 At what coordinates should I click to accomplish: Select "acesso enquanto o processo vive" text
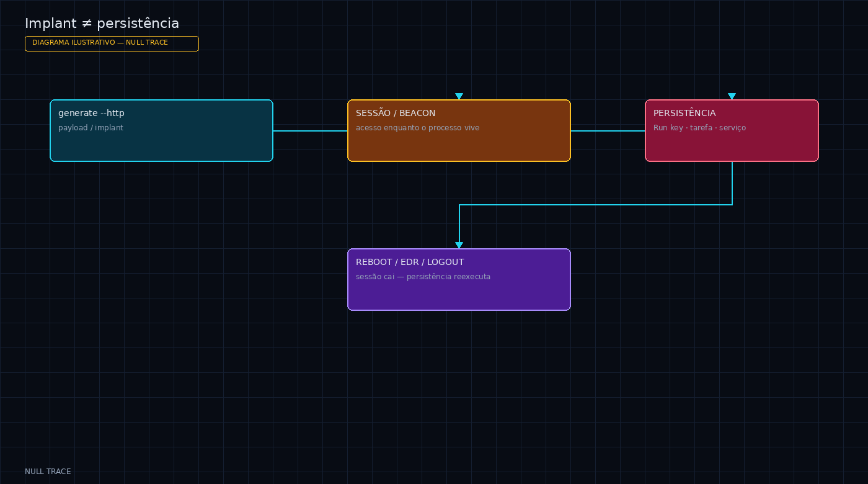(x=417, y=128)
